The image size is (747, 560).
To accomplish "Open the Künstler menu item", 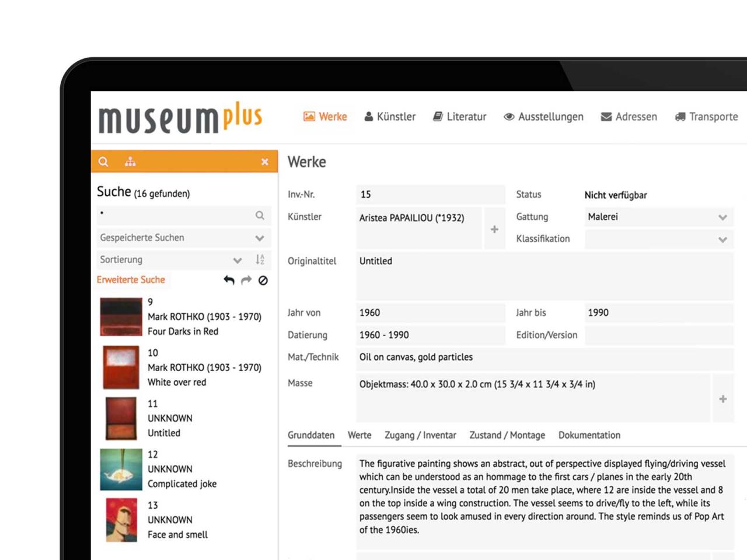I will (x=390, y=117).
